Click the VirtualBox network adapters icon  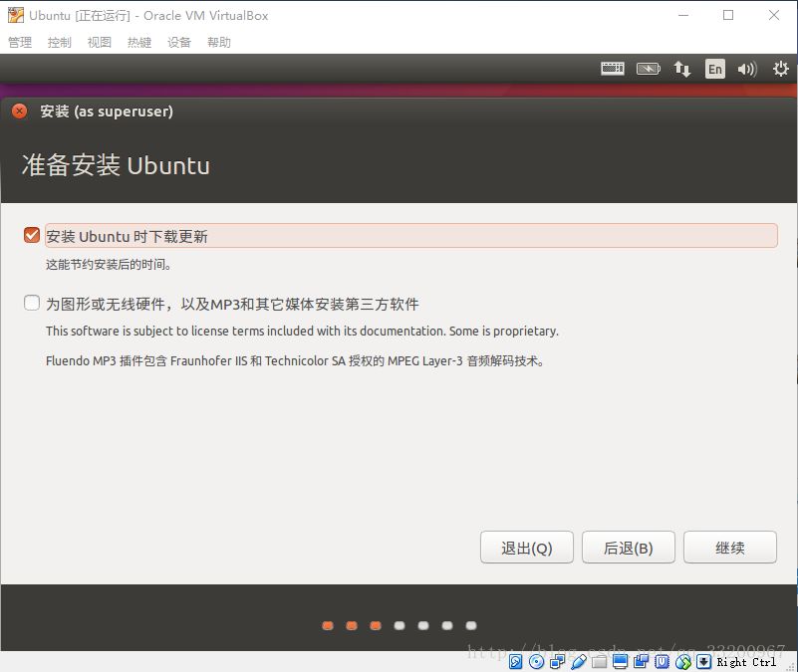point(557,661)
